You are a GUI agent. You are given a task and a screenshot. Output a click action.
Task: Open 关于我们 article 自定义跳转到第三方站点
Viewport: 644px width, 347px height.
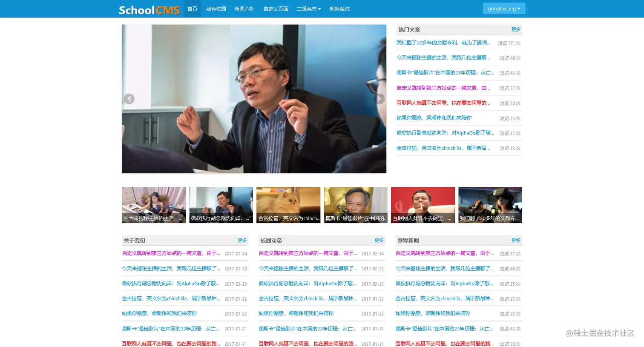171,253
